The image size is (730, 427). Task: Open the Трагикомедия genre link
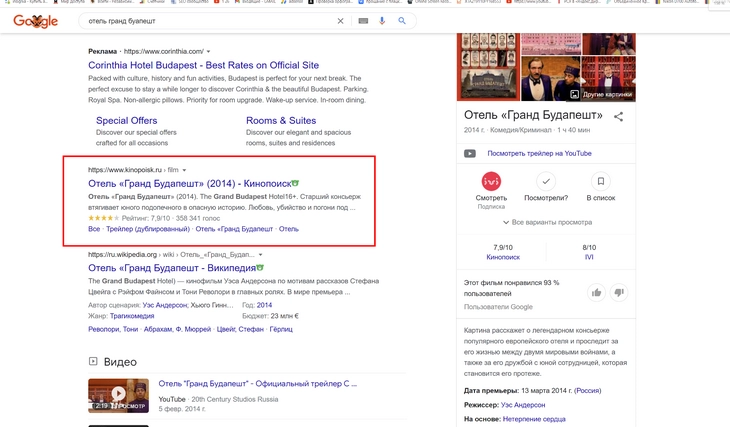(x=132, y=316)
